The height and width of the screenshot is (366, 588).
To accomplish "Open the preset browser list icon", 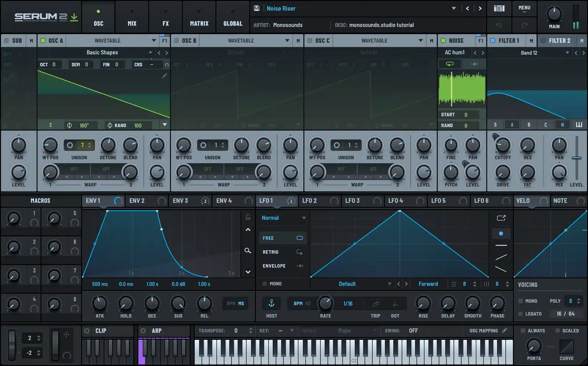I will 499,8.
